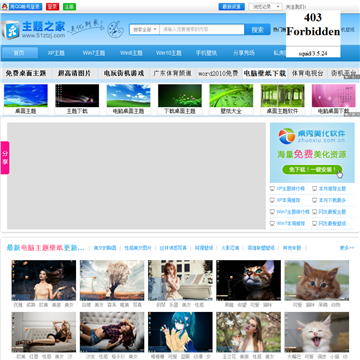Open the Win7主题 navigation tab
This screenshot has height=360, width=360.
pos(94,53)
